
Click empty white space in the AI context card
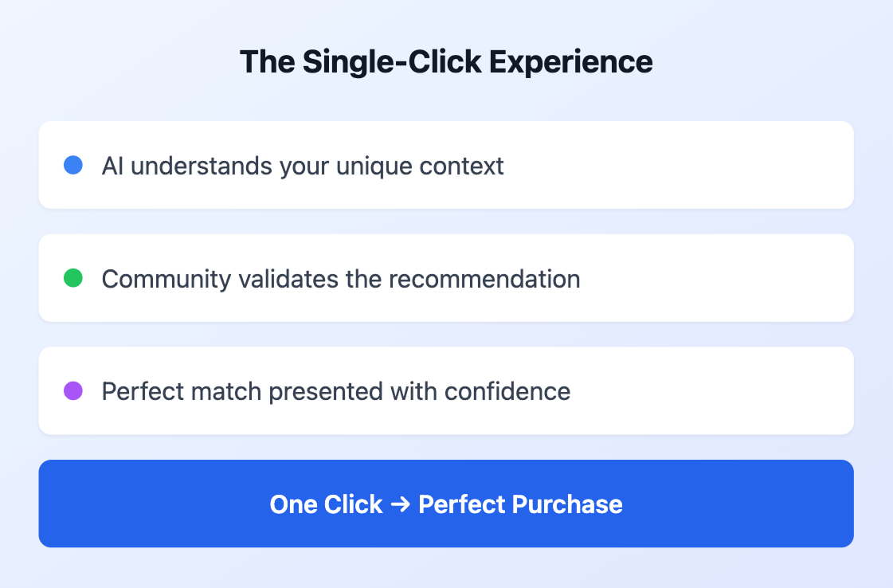pos(678,165)
